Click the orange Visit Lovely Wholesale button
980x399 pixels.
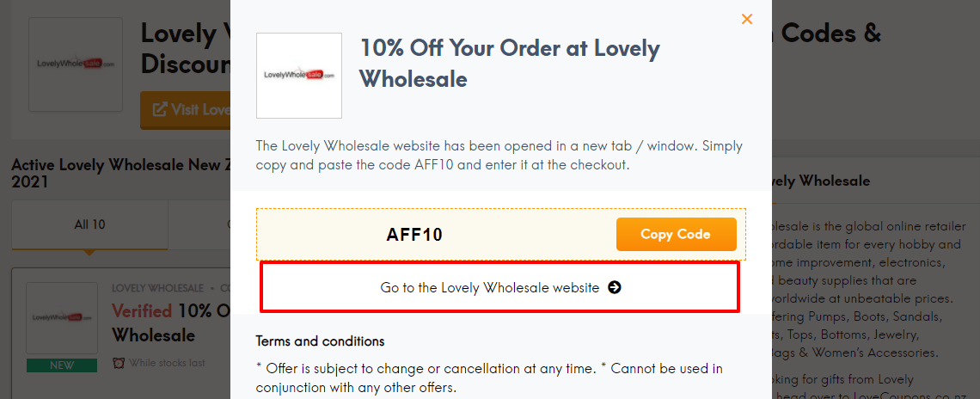point(186,110)
